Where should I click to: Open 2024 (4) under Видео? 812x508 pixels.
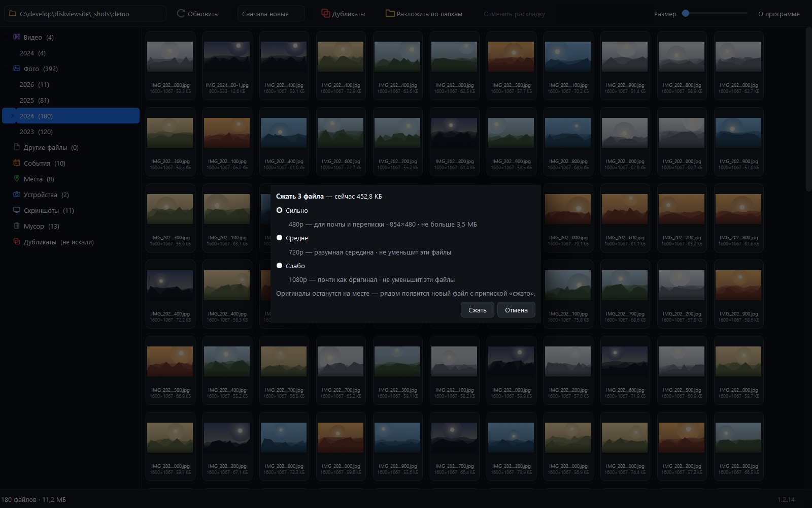click(x=32, y=53)
